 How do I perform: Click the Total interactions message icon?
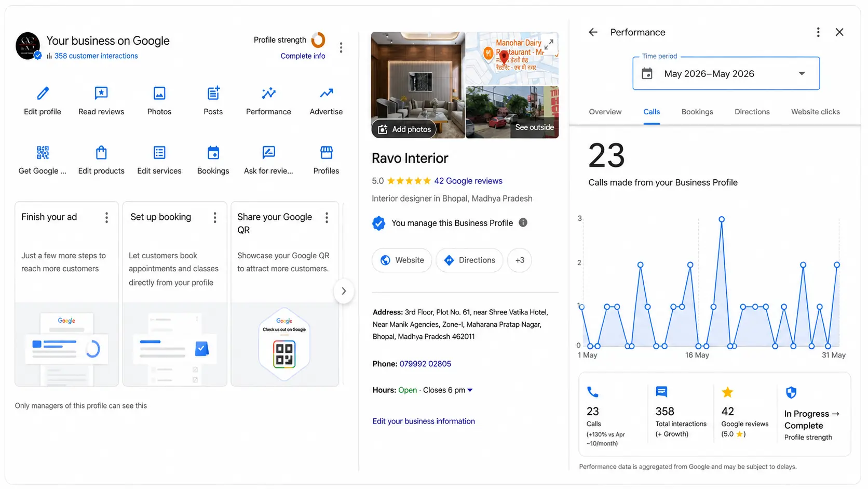(661, 392)
